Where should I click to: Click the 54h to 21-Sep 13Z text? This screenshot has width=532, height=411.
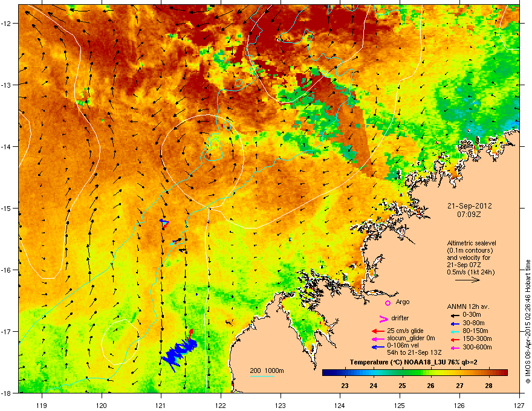point(414,352)
